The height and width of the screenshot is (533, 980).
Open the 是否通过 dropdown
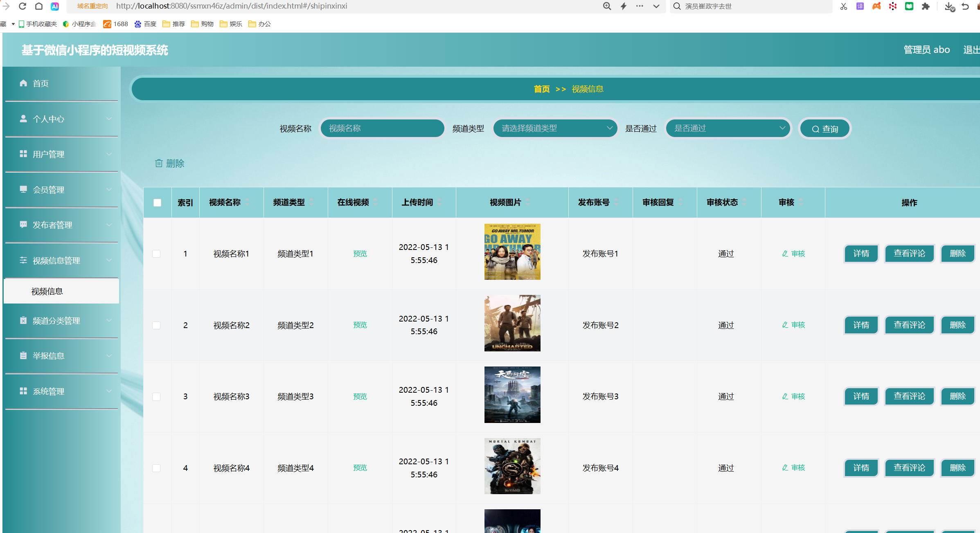(728, 128)
